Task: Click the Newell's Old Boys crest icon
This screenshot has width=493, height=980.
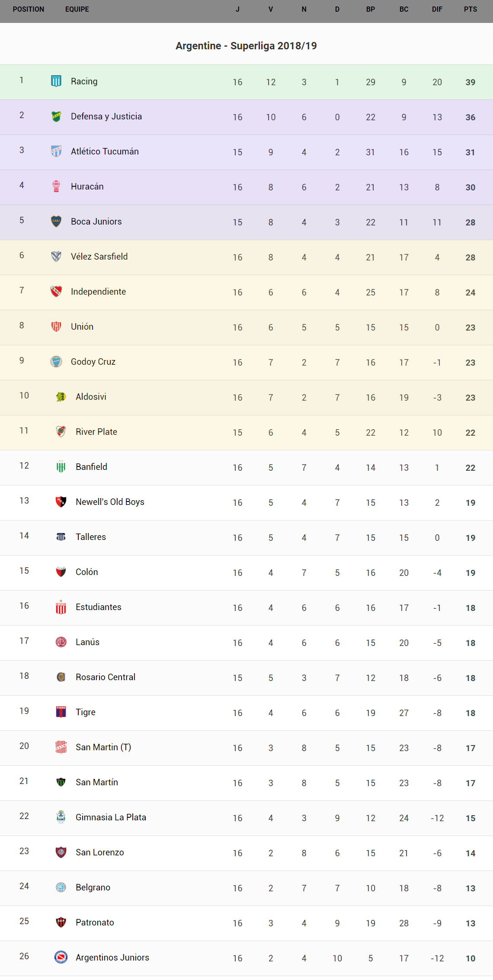Action: [61, 501]
